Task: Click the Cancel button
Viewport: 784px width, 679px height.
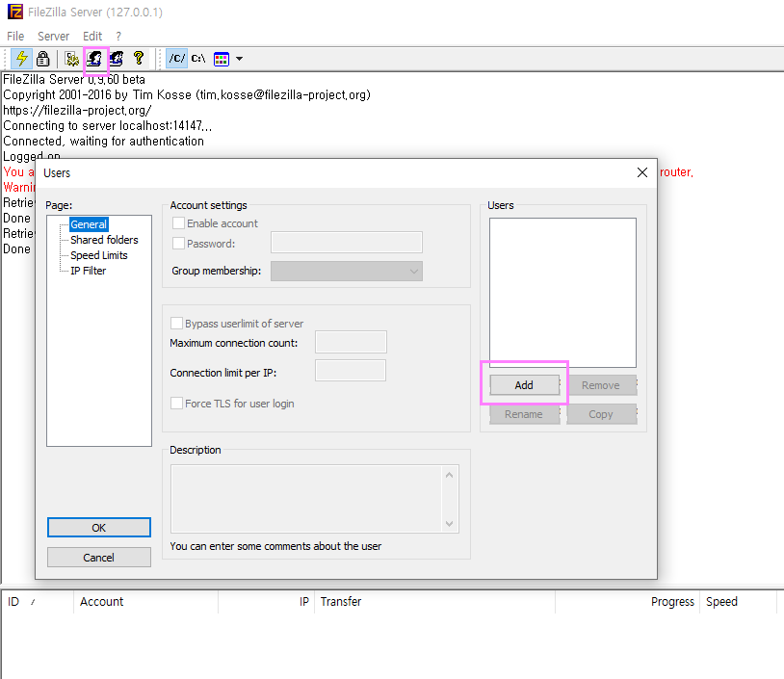Action: pyautogui.click(x=99, y=557)
